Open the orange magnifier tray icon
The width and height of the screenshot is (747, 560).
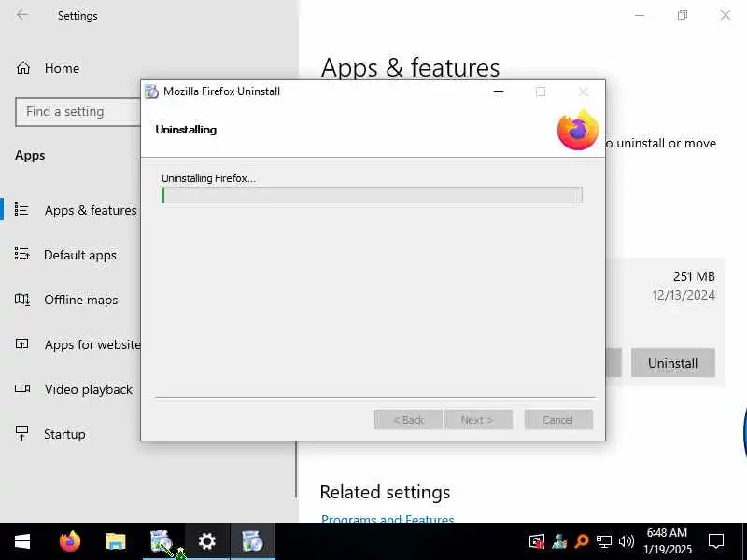[582, 541]
